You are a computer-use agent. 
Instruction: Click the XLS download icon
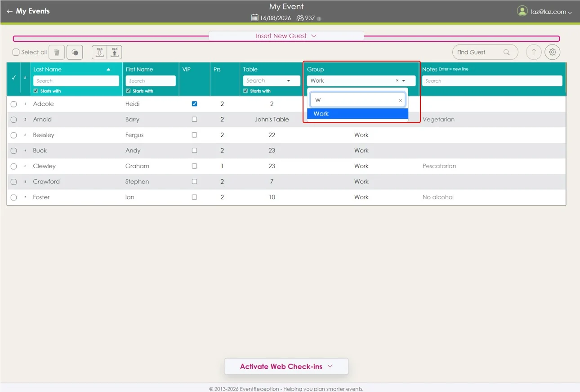pyautogui.click(x=99, y=52)
